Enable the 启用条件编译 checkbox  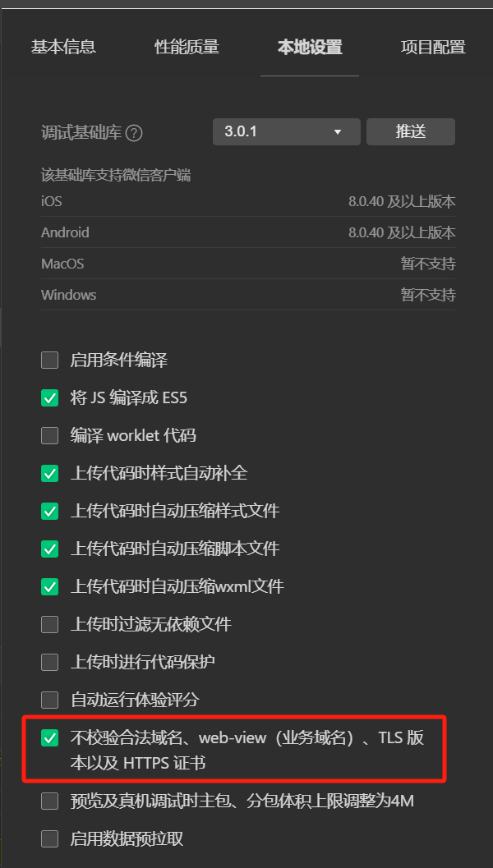click(x=50, y=361)
